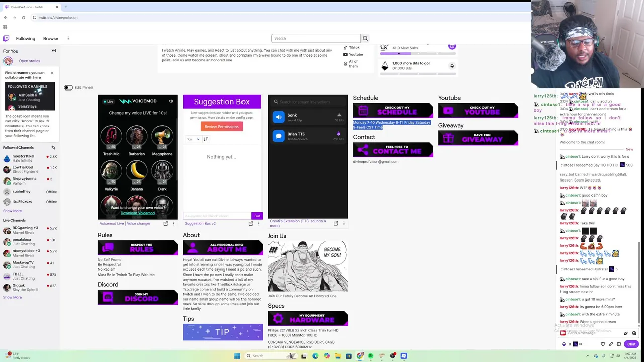Open the chat settings gear

(619, 344)
